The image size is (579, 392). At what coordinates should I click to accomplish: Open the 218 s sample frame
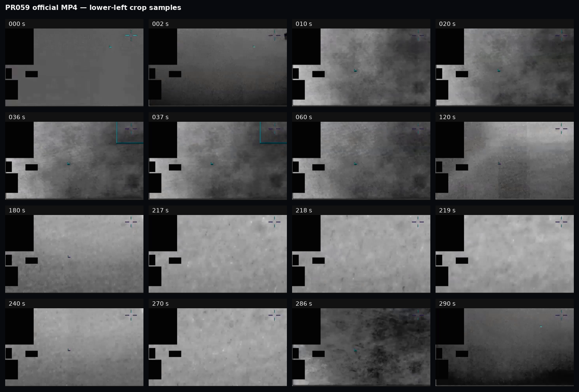[361, 254]
